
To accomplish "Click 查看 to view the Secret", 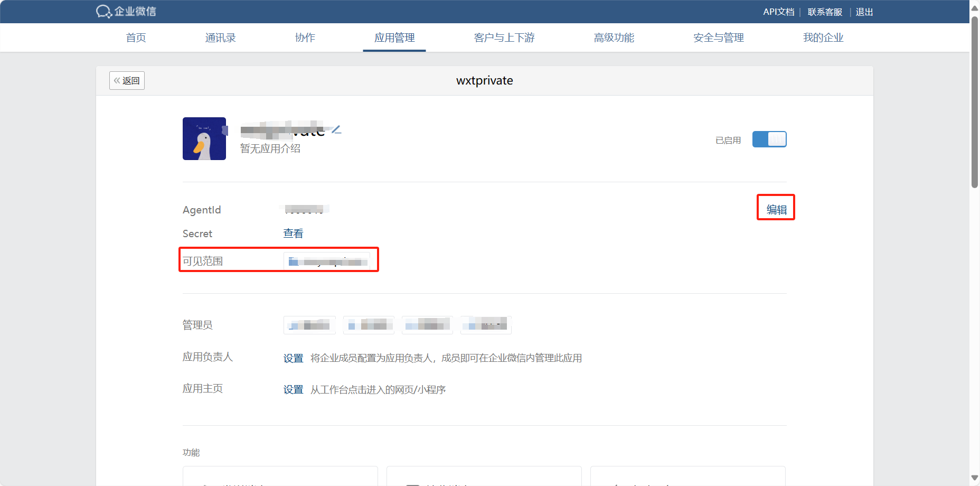I will pos(293,233).
